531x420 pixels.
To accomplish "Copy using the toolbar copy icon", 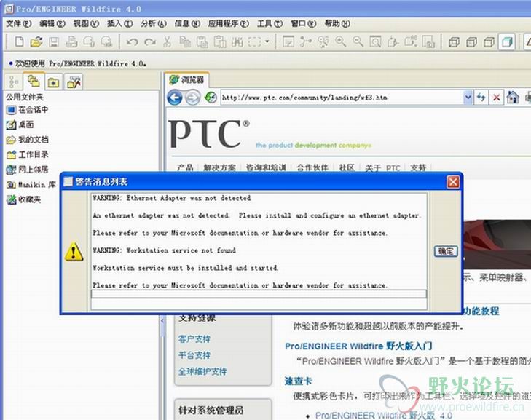I will (184, 41).
